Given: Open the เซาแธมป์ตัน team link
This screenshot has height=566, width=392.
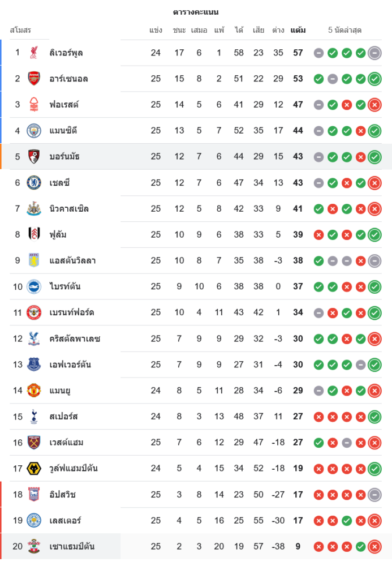Looking at the screenshot, I should click(x=72, y=547).
